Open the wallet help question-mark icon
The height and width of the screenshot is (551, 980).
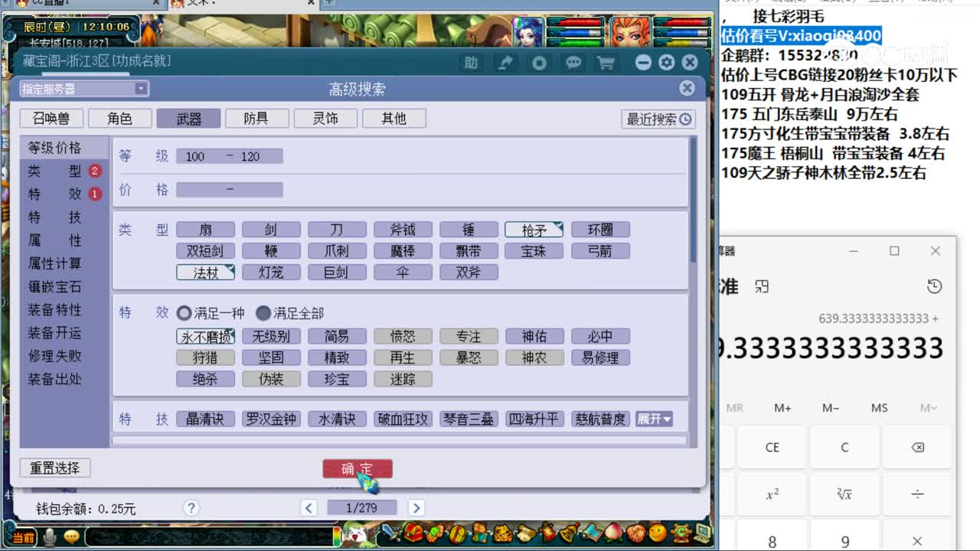191,507
